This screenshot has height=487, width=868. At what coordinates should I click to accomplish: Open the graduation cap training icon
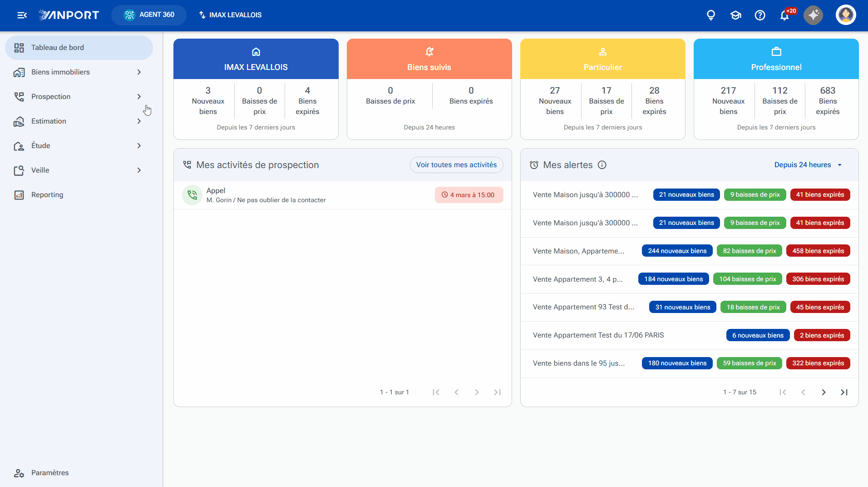click(736, 15)
